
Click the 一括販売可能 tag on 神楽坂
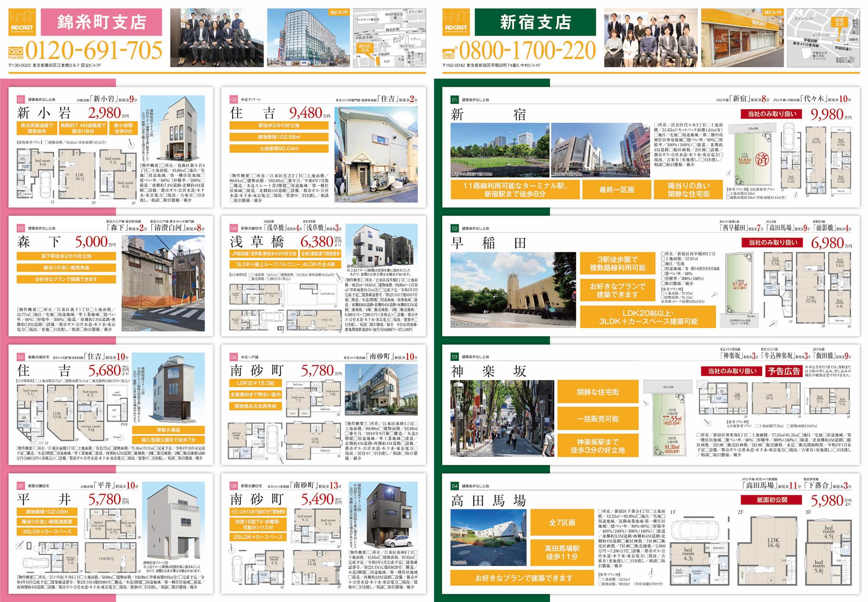coord(598,419)
